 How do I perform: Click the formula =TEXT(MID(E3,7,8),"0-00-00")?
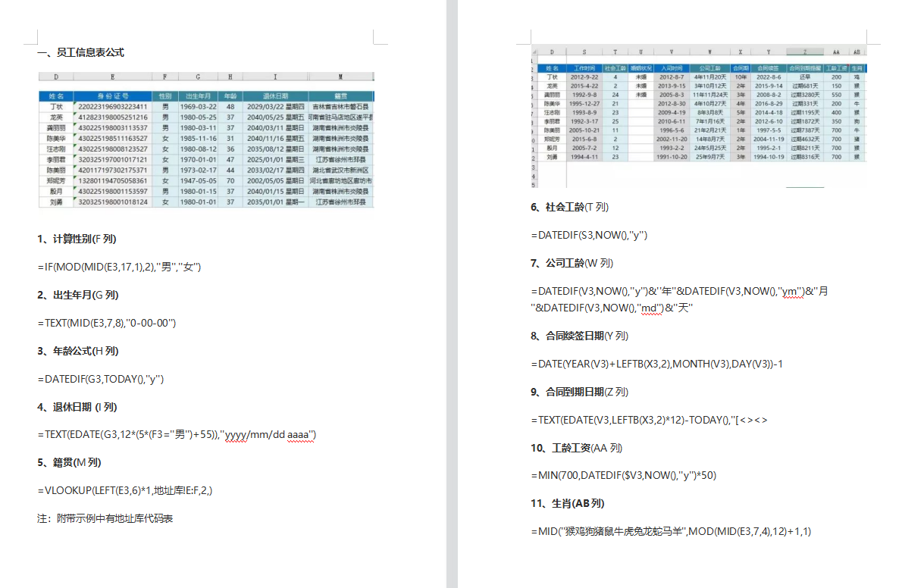point(107,323)
